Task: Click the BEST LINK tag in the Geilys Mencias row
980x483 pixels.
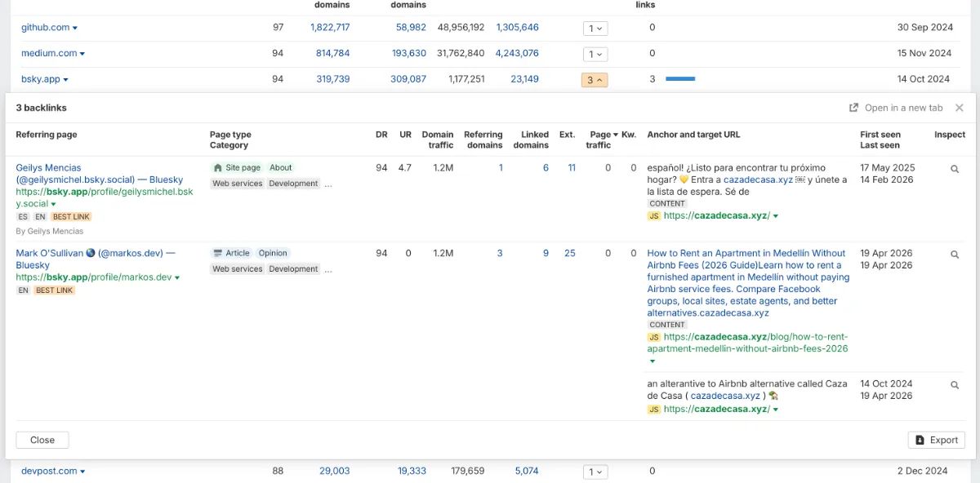Action: pos(71,217)
